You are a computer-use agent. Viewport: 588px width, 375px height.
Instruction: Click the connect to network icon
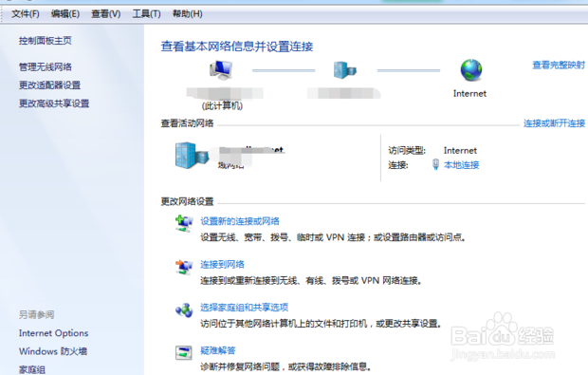coord(184,267)
